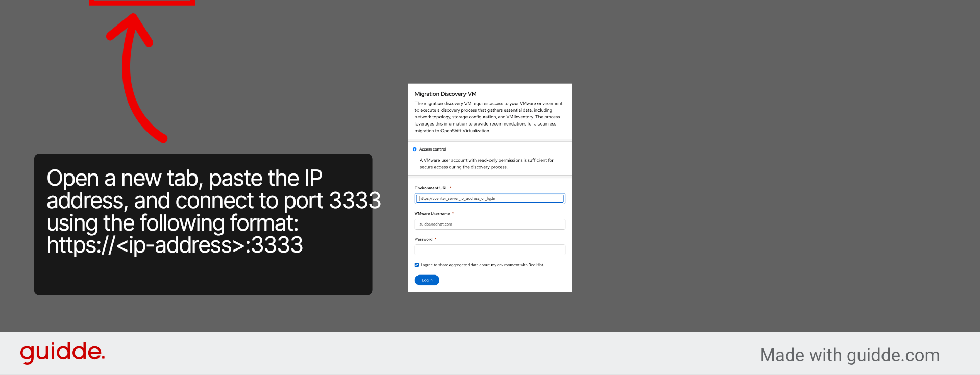The width and height of the screenshot is (980, 375).
Task: Click the 'Access control' label
Action: pyautogui.click(x=432, y=149)
